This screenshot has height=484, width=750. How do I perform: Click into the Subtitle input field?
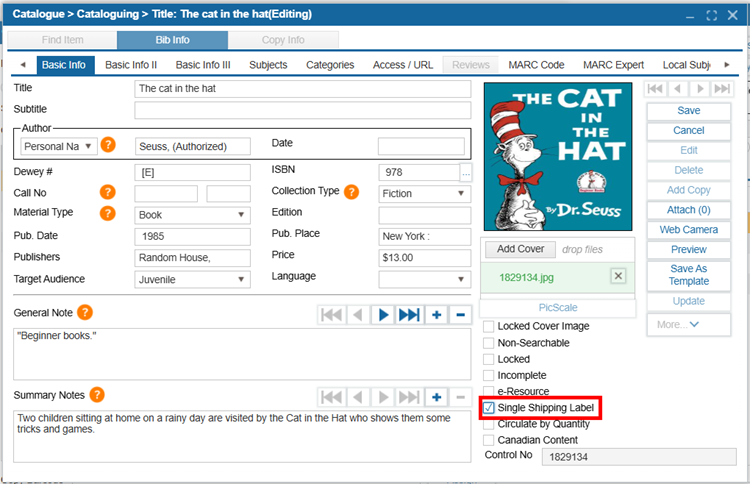coord(302,109)
